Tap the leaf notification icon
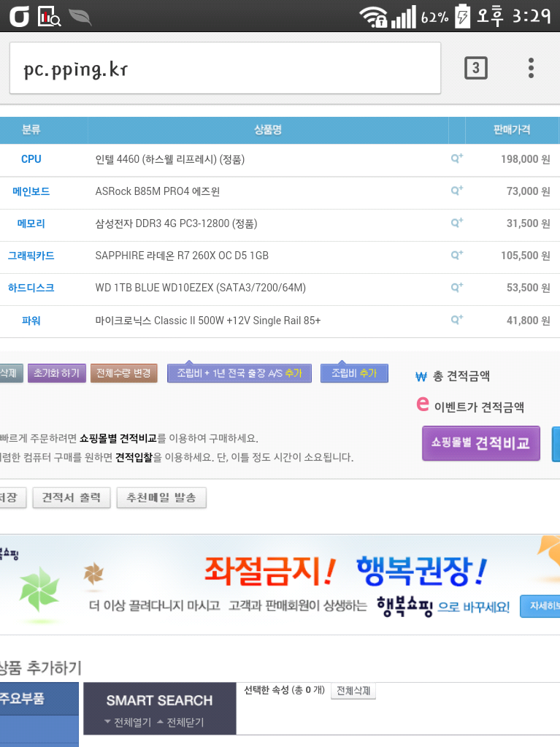The image size is (560, 747). [80, 17]
